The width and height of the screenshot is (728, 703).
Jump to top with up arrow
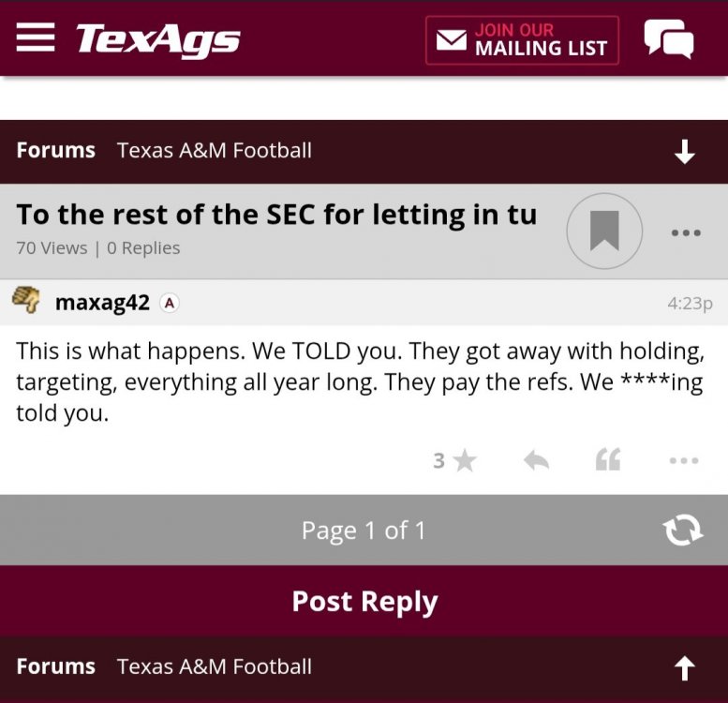[x=685, y=667]
